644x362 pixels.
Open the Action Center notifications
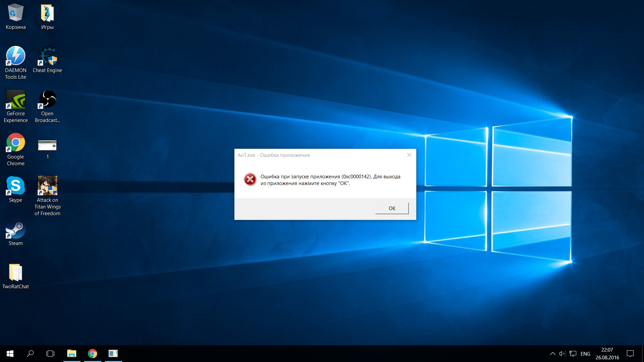tap(630, 354)
